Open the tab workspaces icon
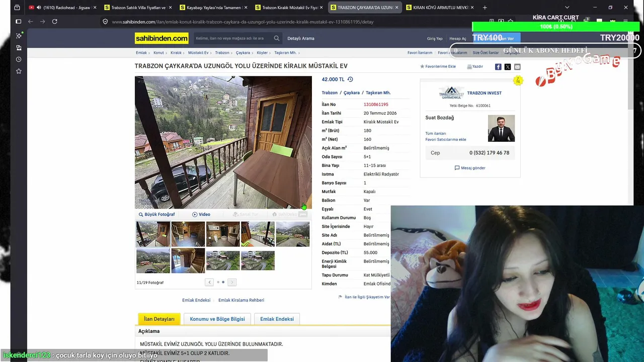 click(17, 8)
